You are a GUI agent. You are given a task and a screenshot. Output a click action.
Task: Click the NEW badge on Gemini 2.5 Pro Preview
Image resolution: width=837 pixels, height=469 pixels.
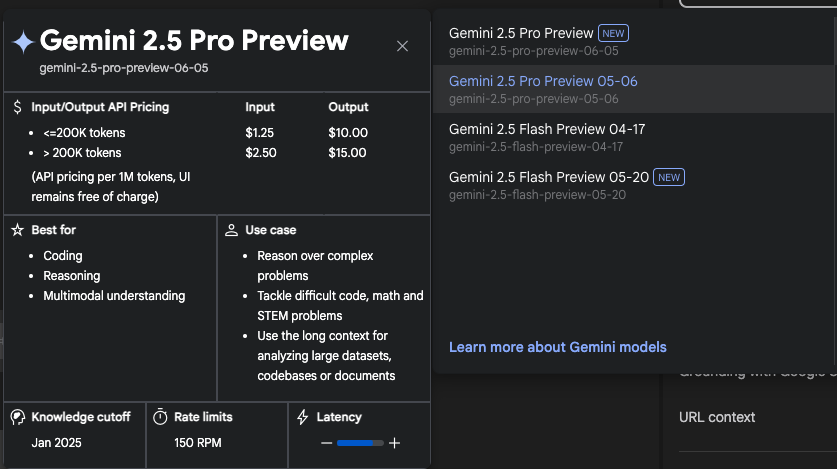tap(613, 33)
